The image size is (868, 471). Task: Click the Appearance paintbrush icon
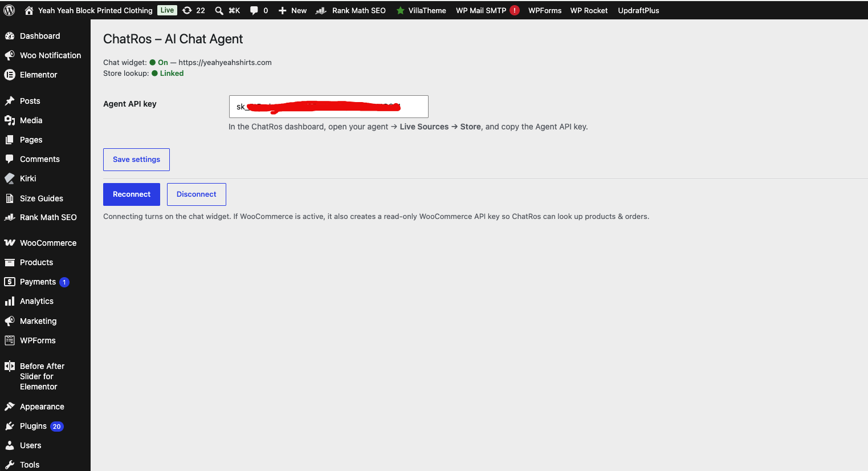click(10, 407)
